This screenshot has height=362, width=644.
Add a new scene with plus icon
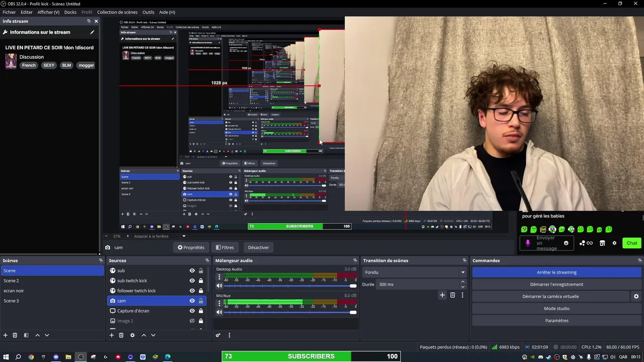coord(6,335)
